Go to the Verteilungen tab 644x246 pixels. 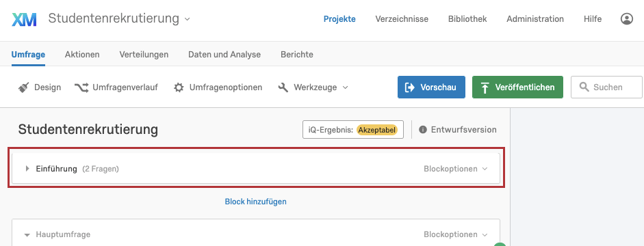click(x=144, y=55)
